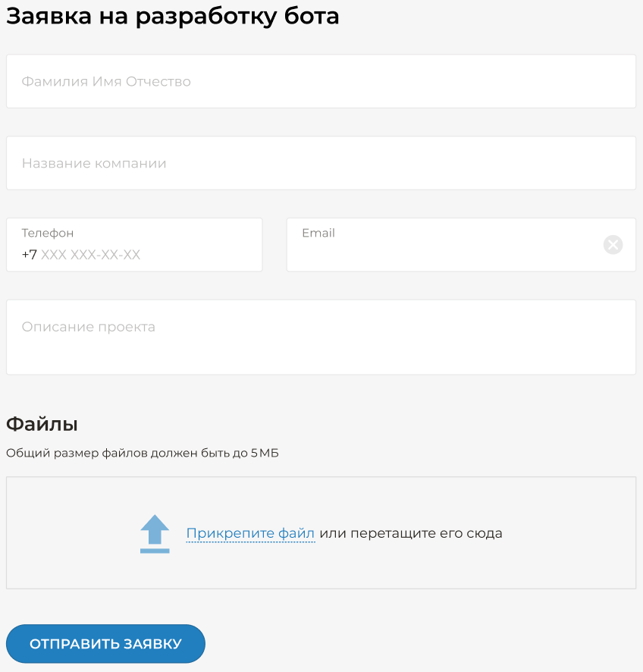Click the "Email" field label
The image size is (643, 672).
click(318, 233)
